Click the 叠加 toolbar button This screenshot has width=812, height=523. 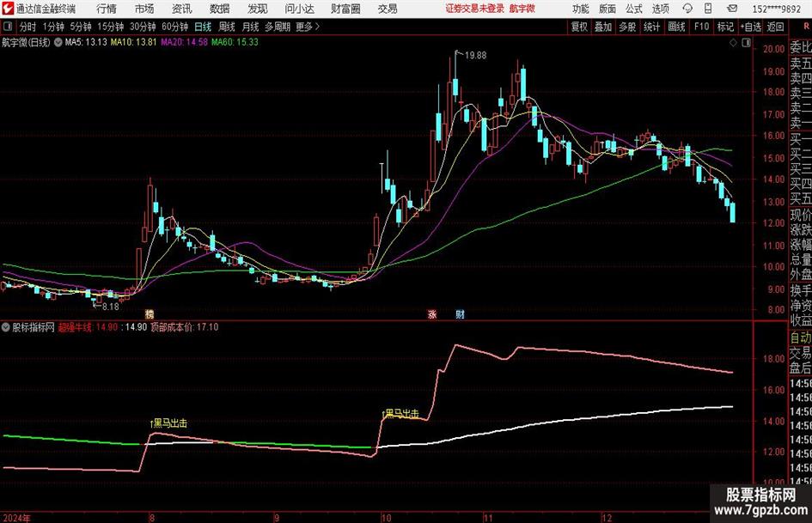[603, 27]
